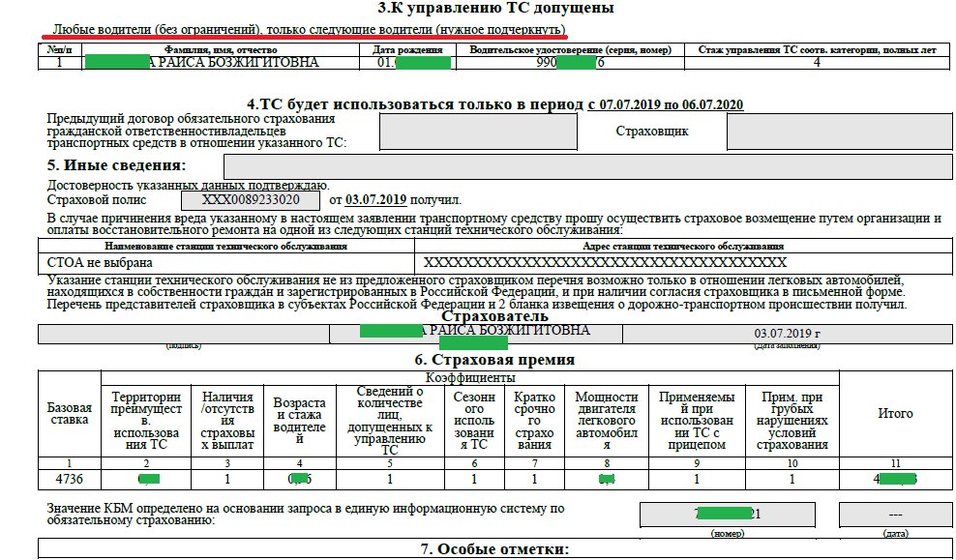Screen dimensions: 956x560
Task: Click the "Коэффициенты" table header
Action: (470, 378)
